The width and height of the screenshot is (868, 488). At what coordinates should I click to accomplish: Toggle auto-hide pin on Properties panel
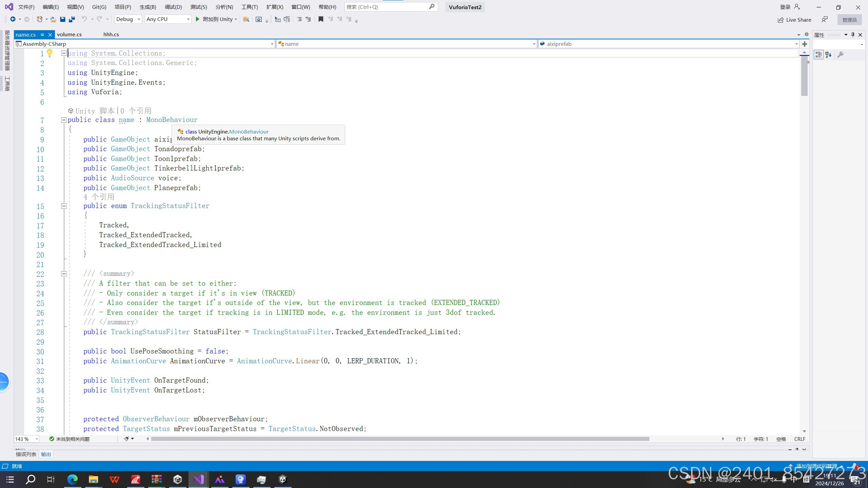click(853, 35)
